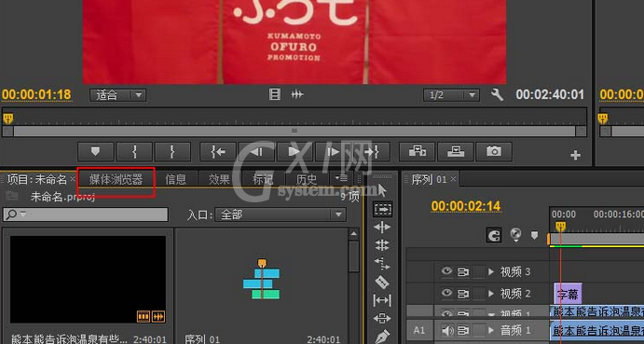
Task: Click timeline timecode 00:00:02:14
Action: [466, 206]
